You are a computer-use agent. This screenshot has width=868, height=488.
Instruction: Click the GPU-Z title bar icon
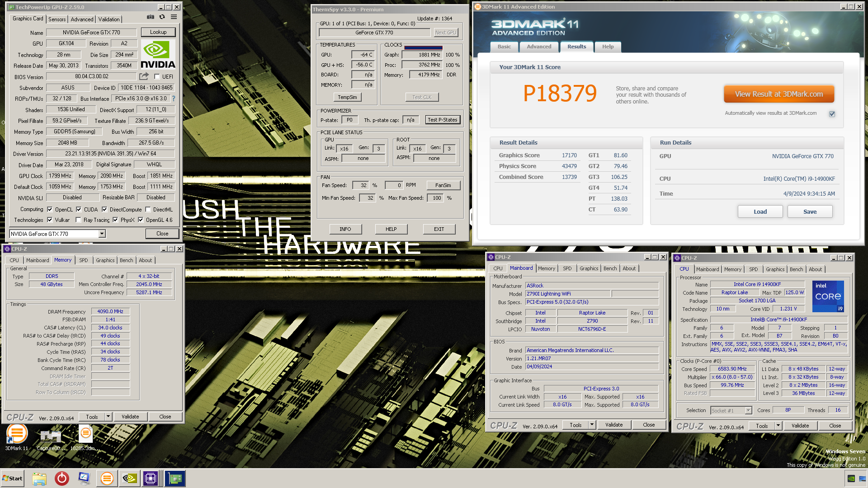pyautogui.click(x=11, y=7)
